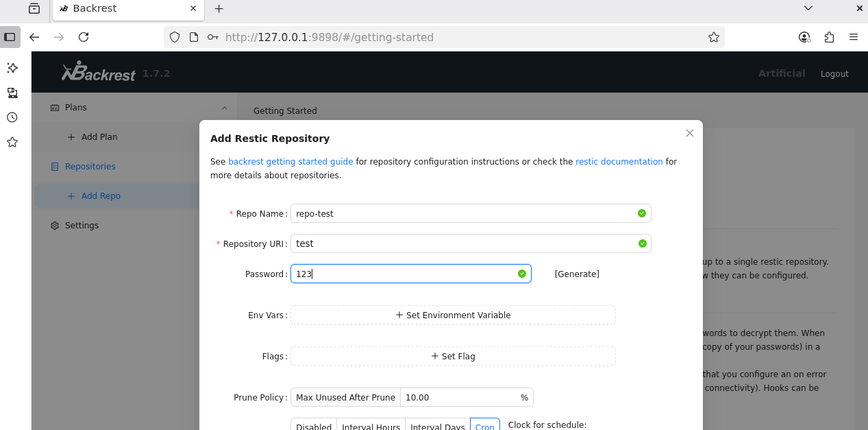Click into the Repository URI field
868x430 pixels.
[x=471, y=243]
